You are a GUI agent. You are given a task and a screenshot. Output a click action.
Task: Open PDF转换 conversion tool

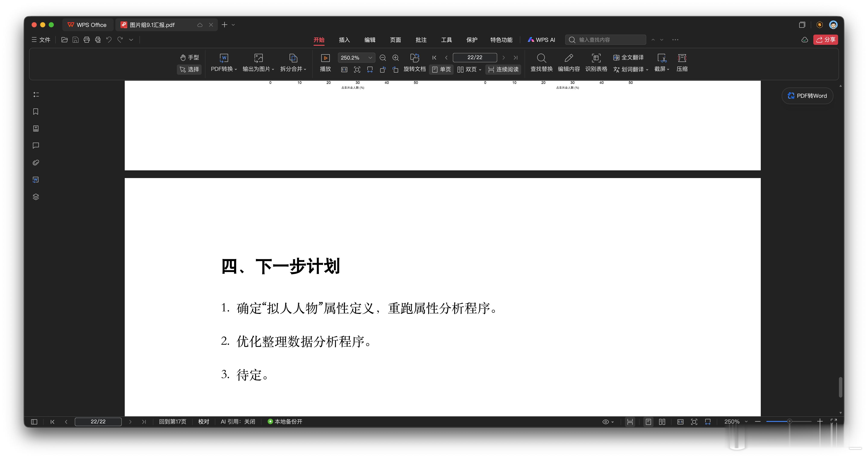coord(224,63)
